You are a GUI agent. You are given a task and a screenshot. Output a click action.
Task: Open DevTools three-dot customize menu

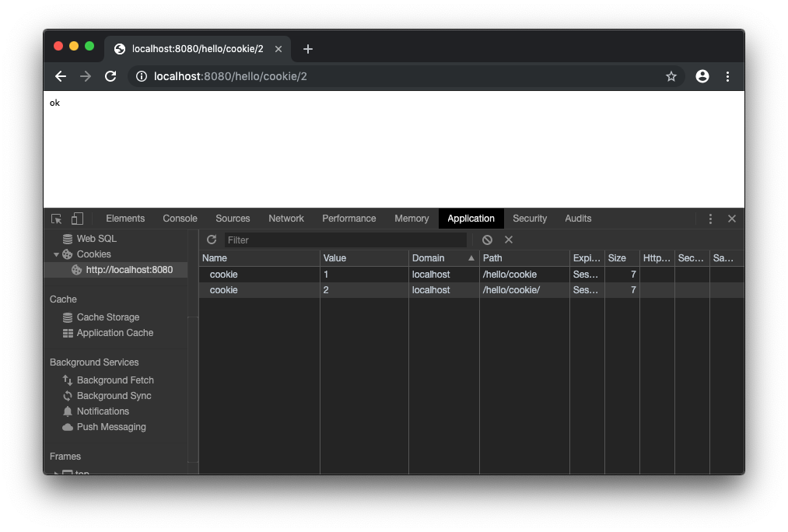710,219
